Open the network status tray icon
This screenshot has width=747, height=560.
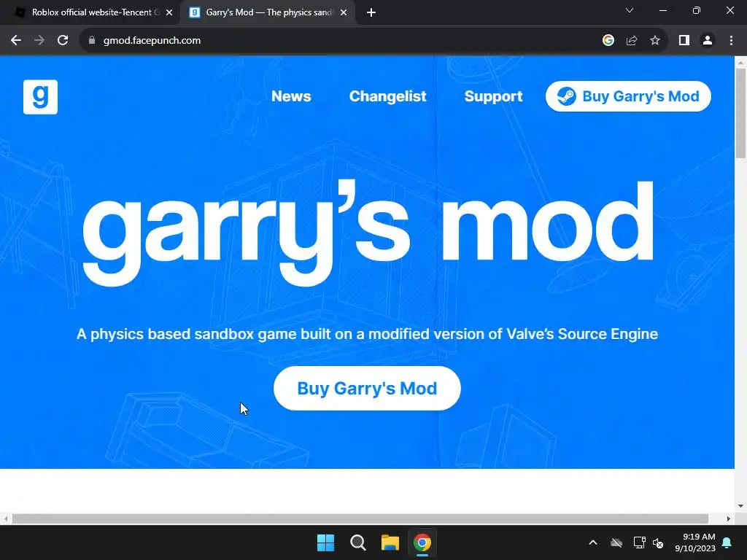[x=639, y=542]
